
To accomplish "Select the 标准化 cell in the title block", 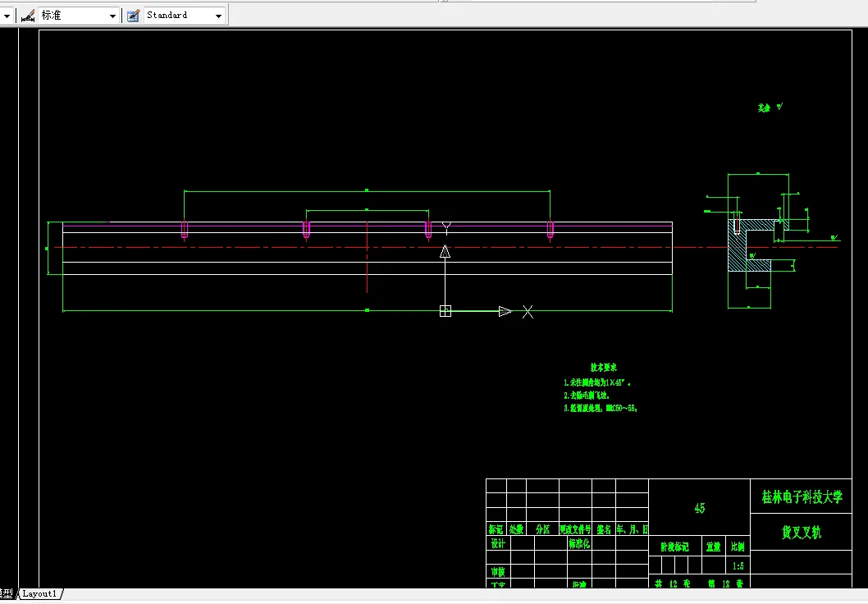I will 579,543.
